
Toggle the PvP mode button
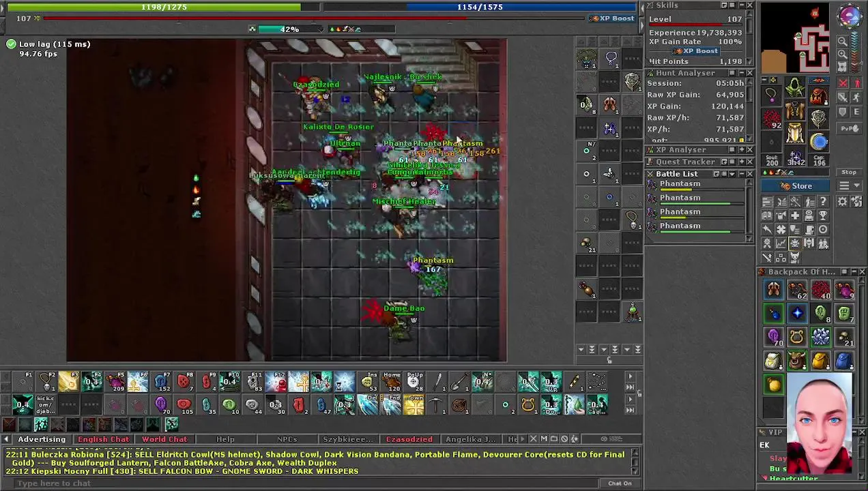pyautogui.click(x=849, y=128)
